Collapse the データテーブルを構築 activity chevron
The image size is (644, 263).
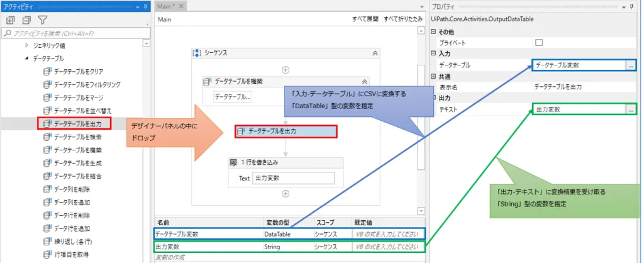(x=364, y=81)
